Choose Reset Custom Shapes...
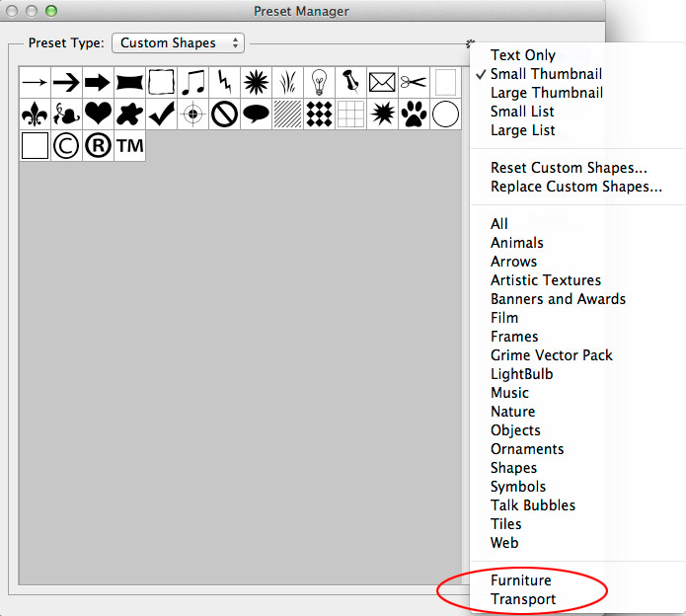The image size is (686, 616). coord(569,168)
